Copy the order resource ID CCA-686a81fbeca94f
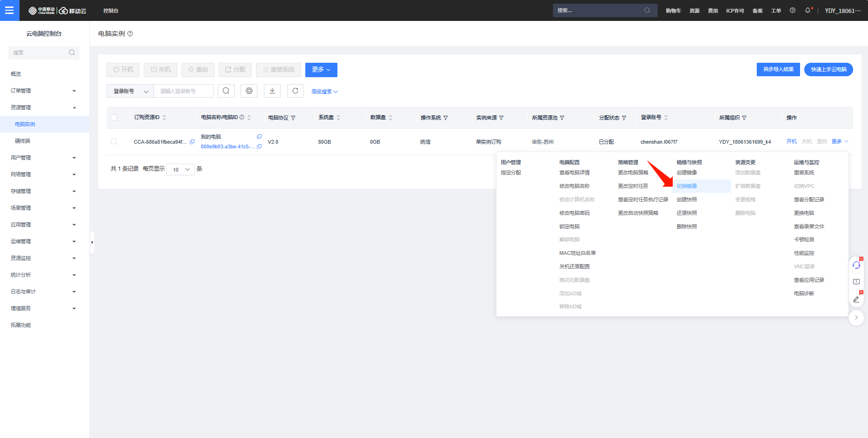 click(192, 142)
